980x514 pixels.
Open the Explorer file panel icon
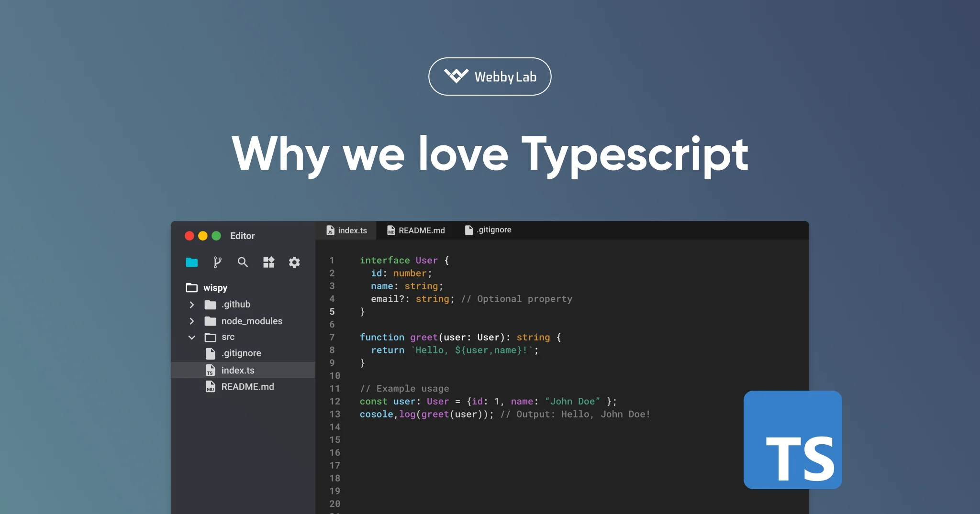click(191, 262)
